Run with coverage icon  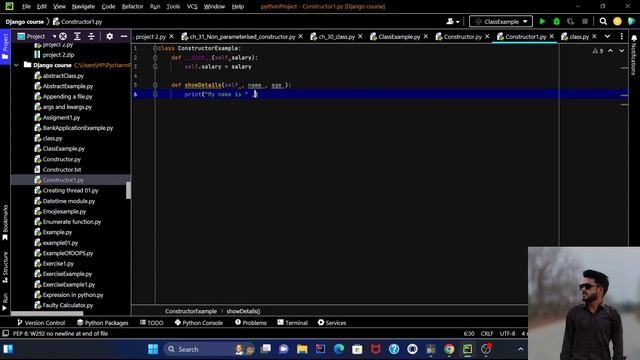click(571, 22)
